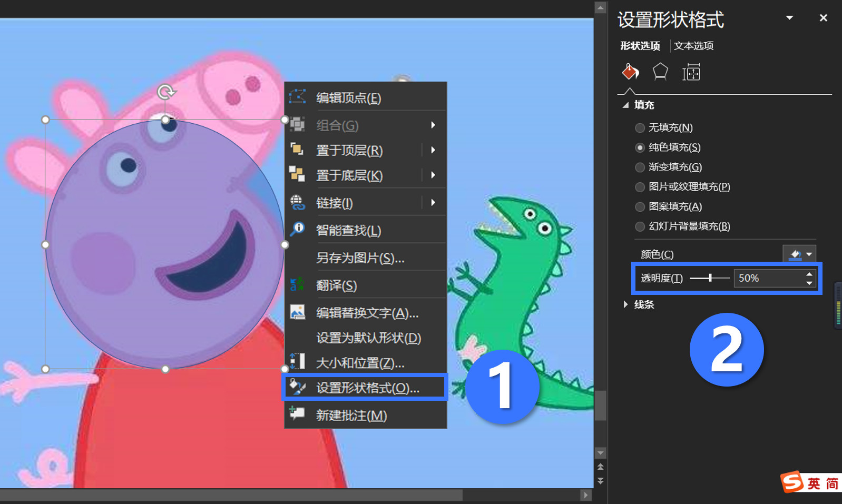Choose 链接(I) from the context menu
Screen dimensions: 842x504
[366, 203]
